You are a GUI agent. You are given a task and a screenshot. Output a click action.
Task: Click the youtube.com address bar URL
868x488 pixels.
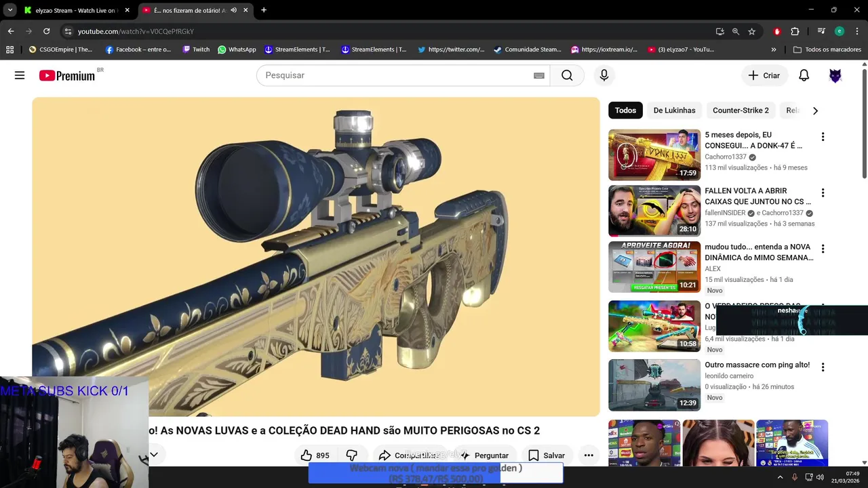tap(136, 31)
